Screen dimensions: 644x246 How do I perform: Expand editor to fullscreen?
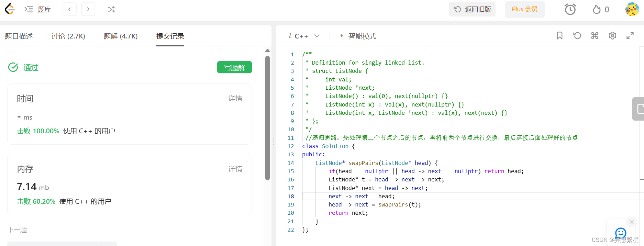[630, 36]
